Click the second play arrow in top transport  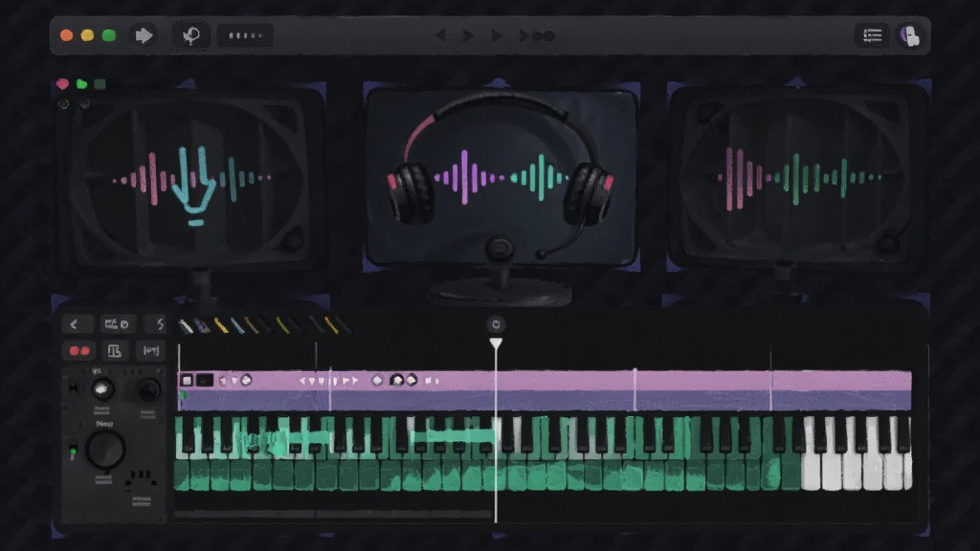pyautogui.click(x=497, y=35)
